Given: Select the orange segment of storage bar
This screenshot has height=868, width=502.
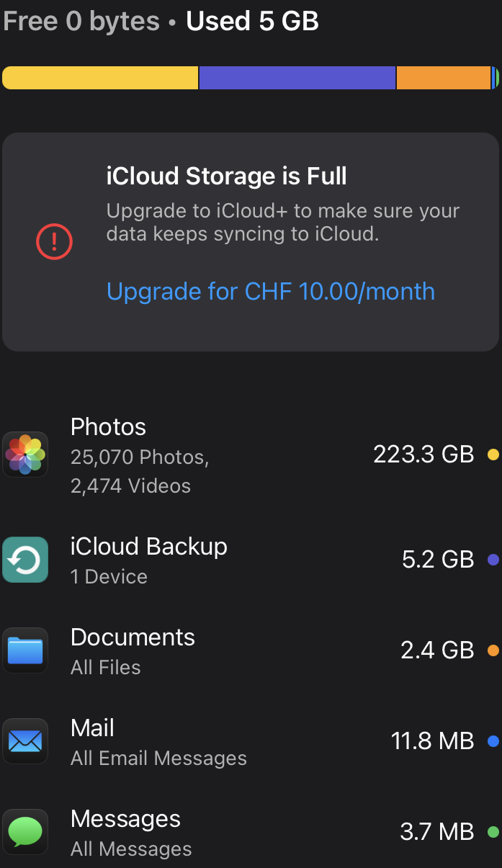Looking at the screenshot, I should point(444,78).
